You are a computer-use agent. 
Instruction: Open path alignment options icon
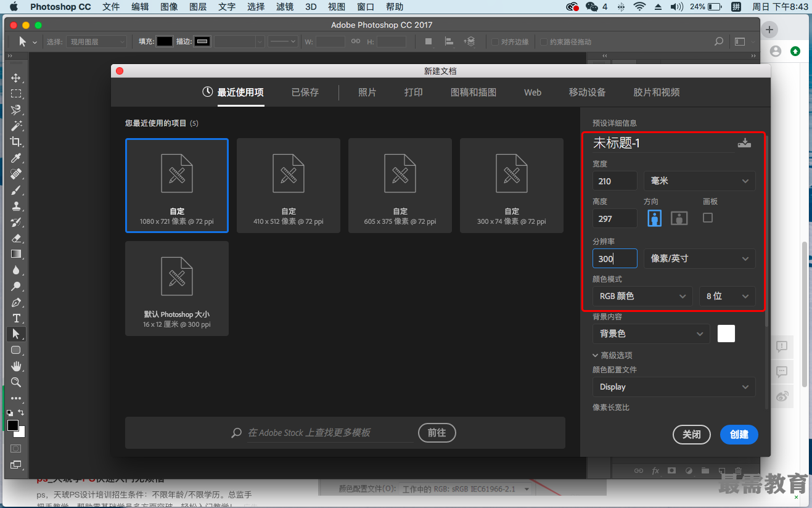tap(449, 42)
